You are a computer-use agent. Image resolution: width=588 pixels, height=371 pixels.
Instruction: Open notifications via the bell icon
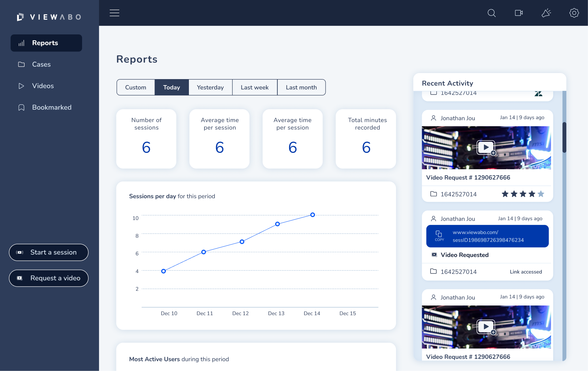pyautogui.click(x=546, y=13)
